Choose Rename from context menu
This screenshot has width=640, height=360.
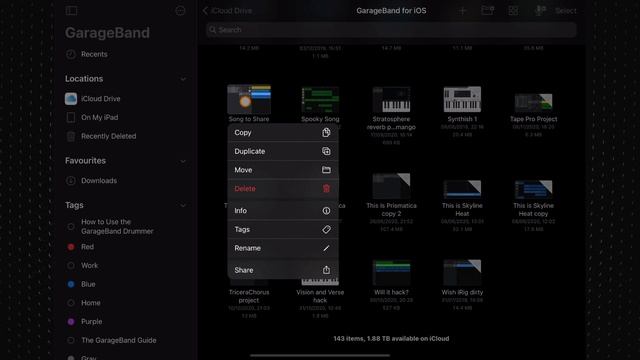283,248
